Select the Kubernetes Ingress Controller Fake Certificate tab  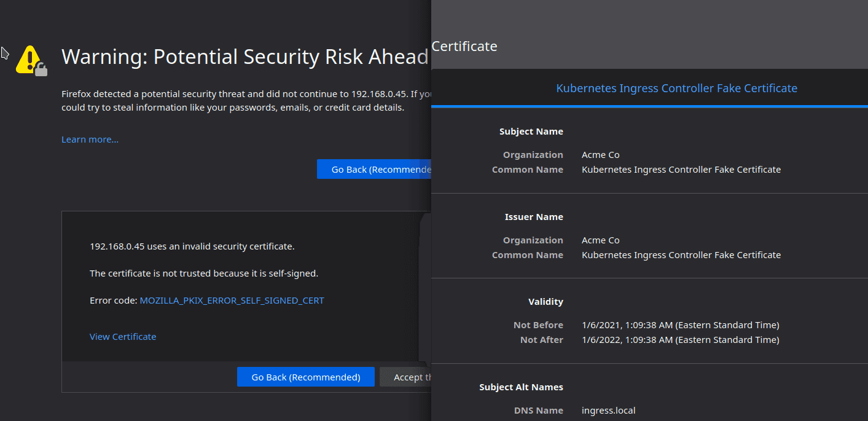pos(676,89)
